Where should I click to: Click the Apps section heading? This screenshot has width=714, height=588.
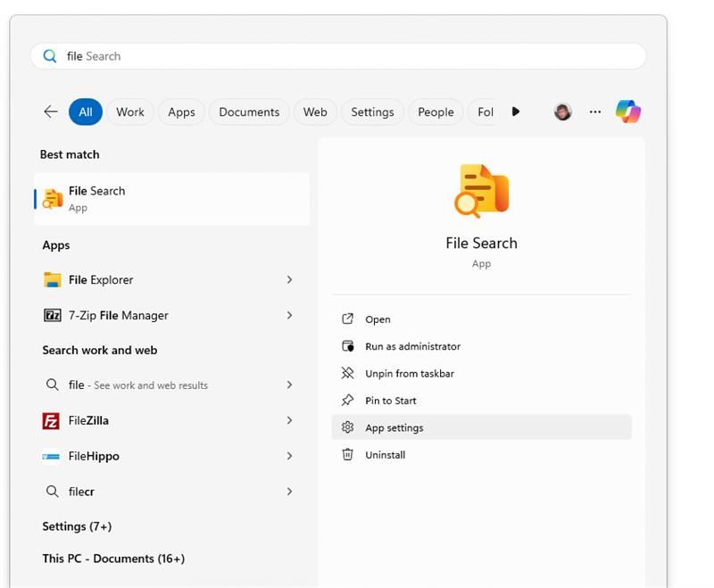point(56,245)
